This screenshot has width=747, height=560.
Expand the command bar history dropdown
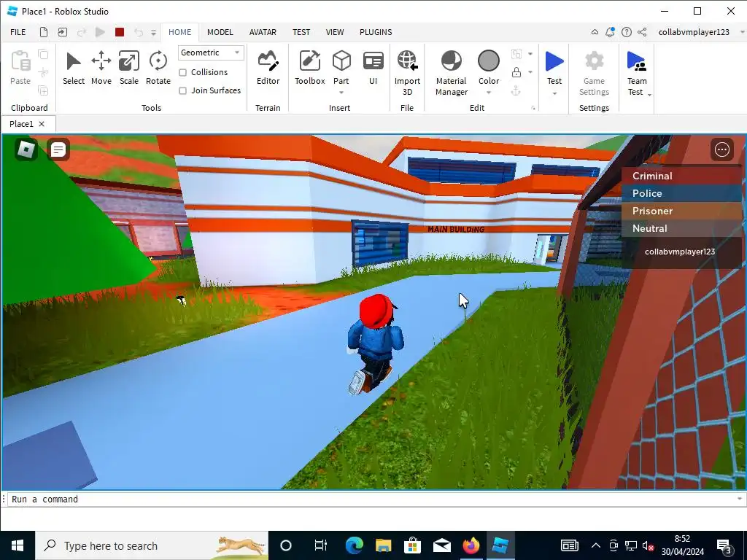(740, 499)
